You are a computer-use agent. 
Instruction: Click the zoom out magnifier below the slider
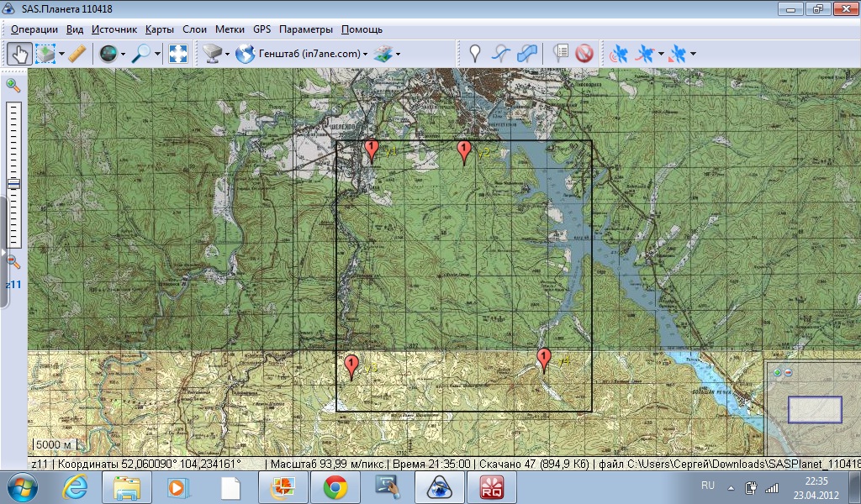13,262
